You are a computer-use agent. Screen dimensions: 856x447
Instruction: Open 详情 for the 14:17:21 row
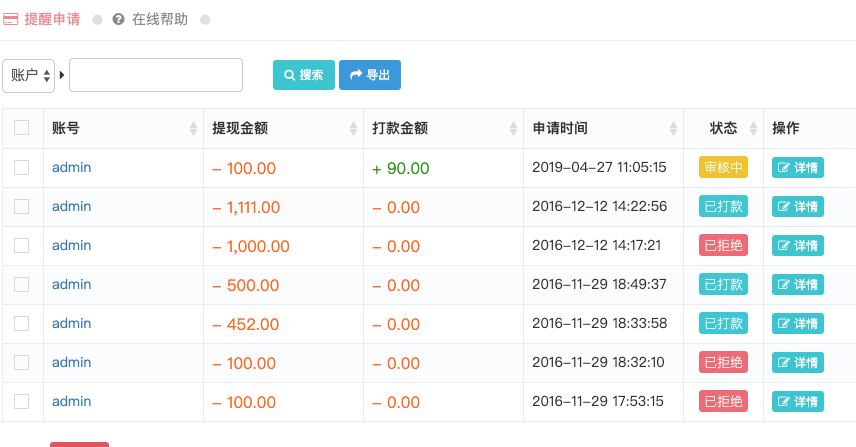coord(798,246)
